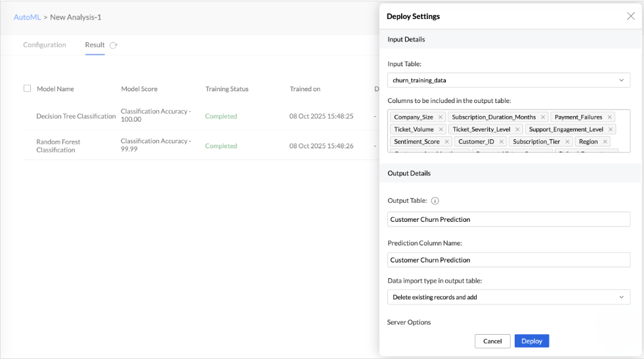Remove the Payment_Failures column tag
Viewport: 644px width, 359px height.
pos(609,117)
